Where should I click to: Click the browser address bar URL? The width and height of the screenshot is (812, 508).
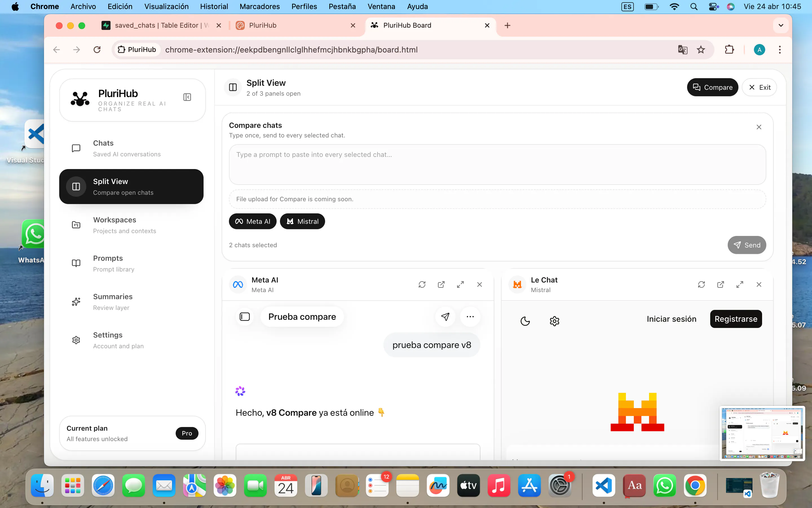click(291, 50)
